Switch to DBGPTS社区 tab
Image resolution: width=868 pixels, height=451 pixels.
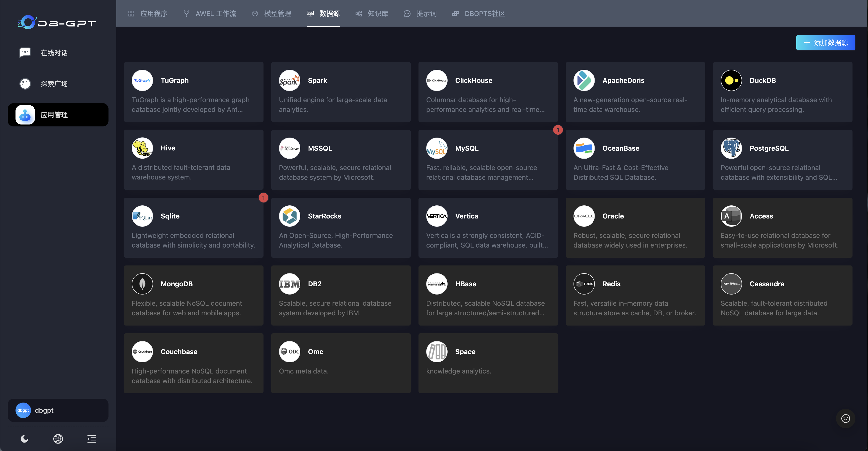tap(479, 14)
